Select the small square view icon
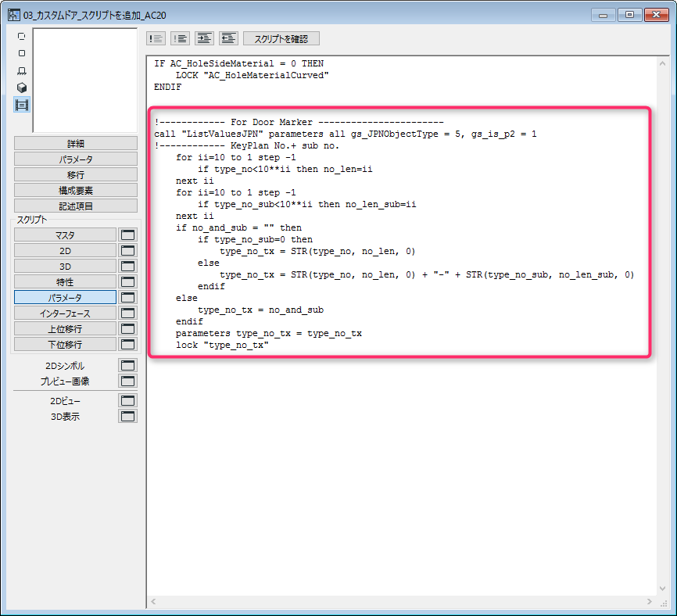This screenshot has height=616, width=677. click(x=22, y=53)
